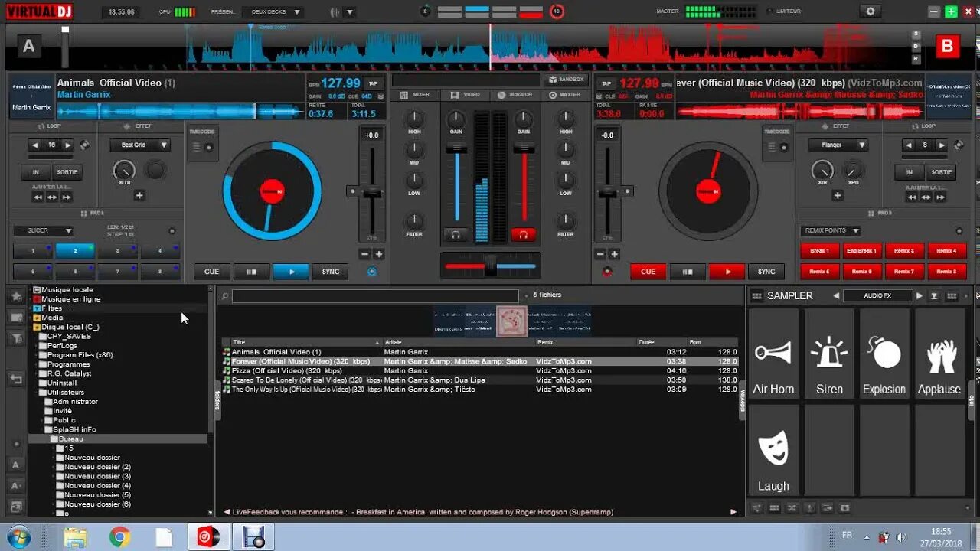The image size is (980, 551).
Task: Switch to the SCRATCH tab
Action: pyautogui.click(x=514, y=95)
